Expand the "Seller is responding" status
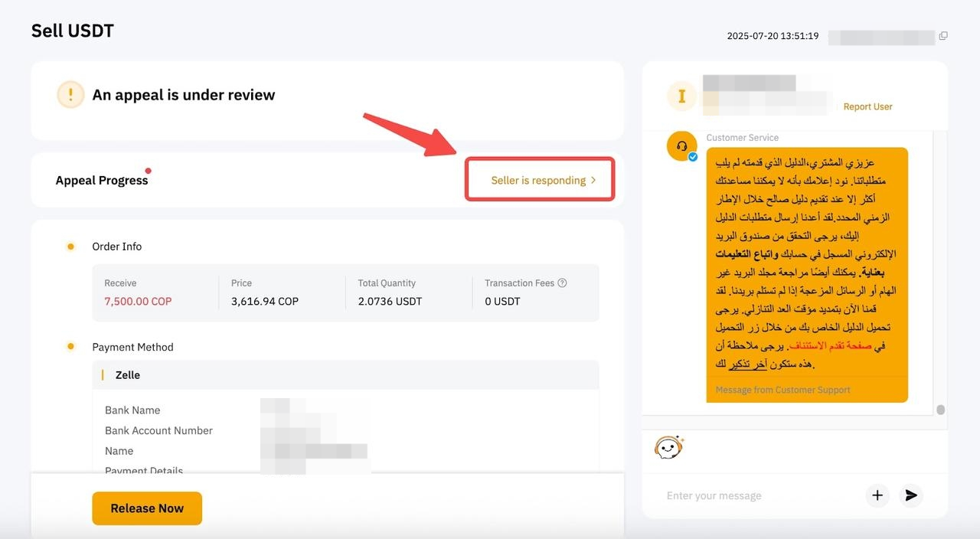 point(538,181)
